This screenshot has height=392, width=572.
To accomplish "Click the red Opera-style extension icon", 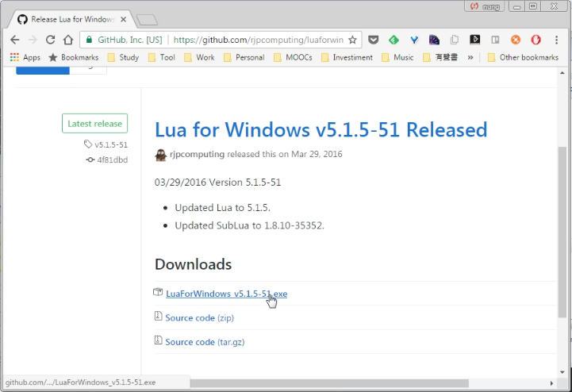I will pos(536,40).
